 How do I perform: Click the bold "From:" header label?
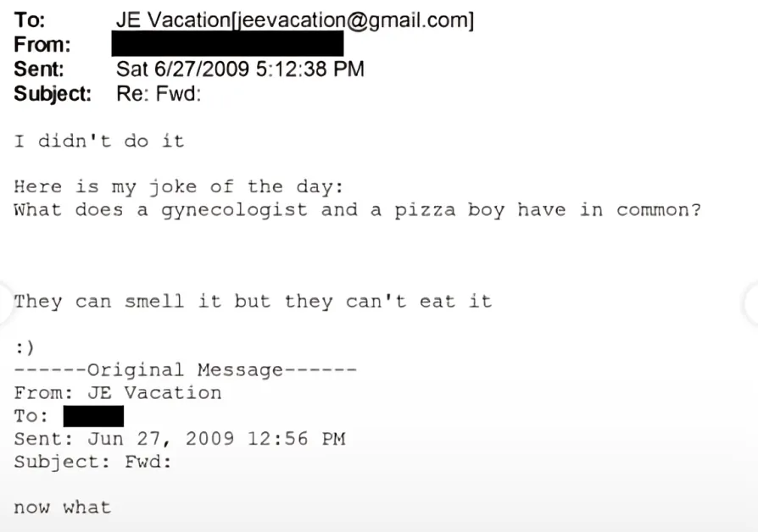point(42,45)
